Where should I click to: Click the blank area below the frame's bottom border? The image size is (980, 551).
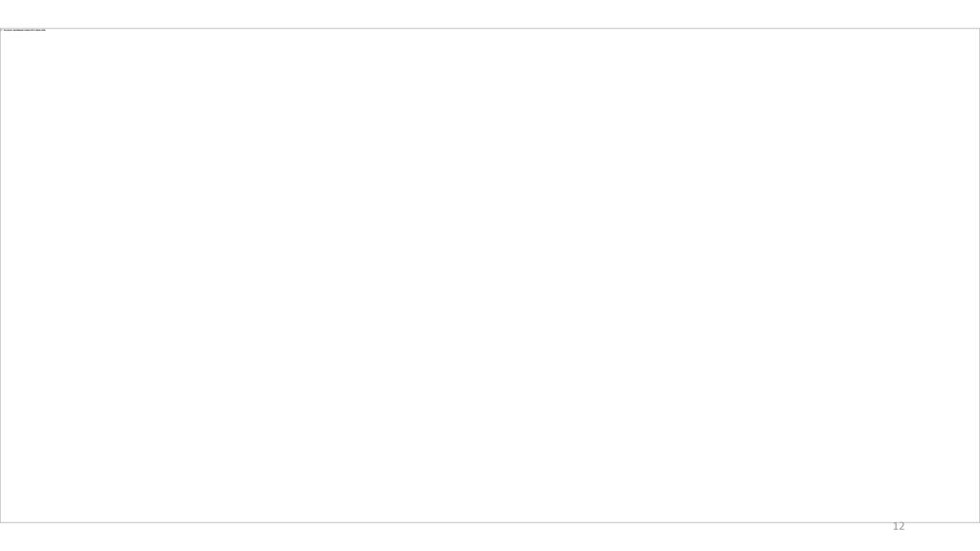[437, 538]
